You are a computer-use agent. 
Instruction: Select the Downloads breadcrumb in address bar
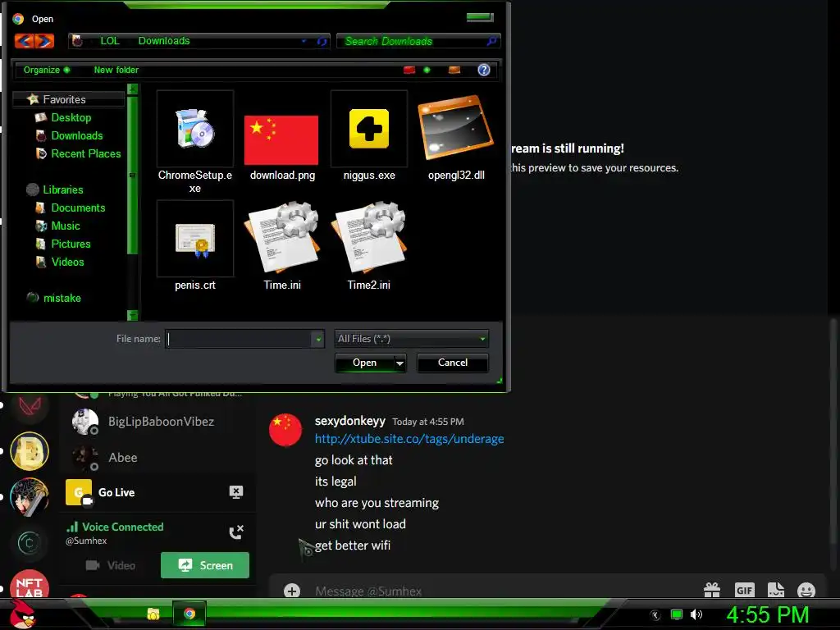[x=164, y=41]
